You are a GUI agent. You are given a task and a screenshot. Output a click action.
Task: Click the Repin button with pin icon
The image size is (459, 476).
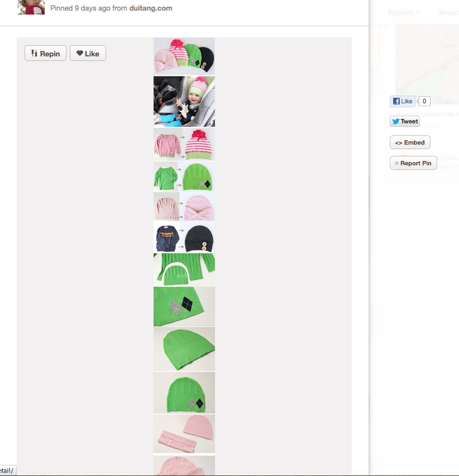(x=45, y=54)
